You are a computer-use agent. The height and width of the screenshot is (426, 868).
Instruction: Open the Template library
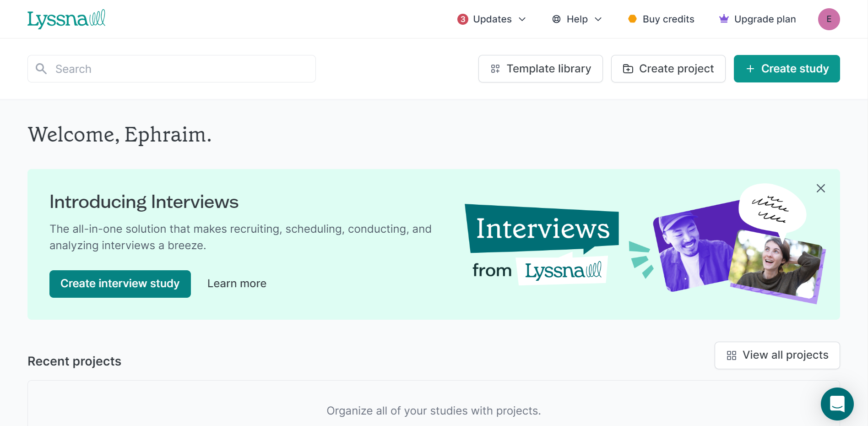(x=541, y=69)
